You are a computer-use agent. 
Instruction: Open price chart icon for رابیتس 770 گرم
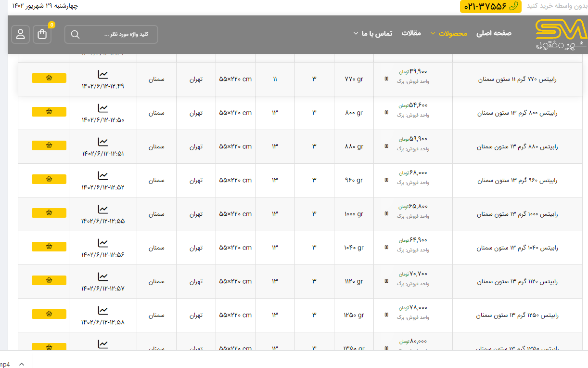(x=102, y=74)
